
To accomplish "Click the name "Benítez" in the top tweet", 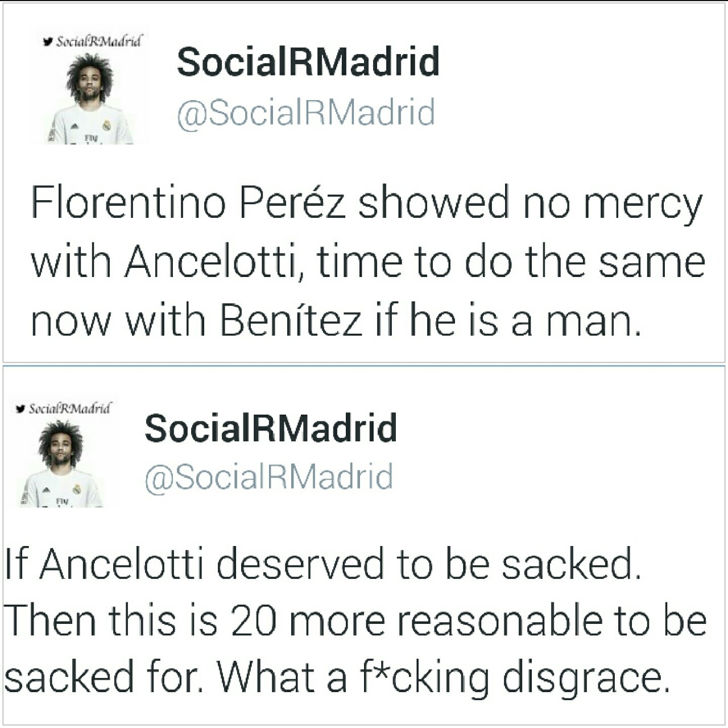I will [x=291, y=320].
